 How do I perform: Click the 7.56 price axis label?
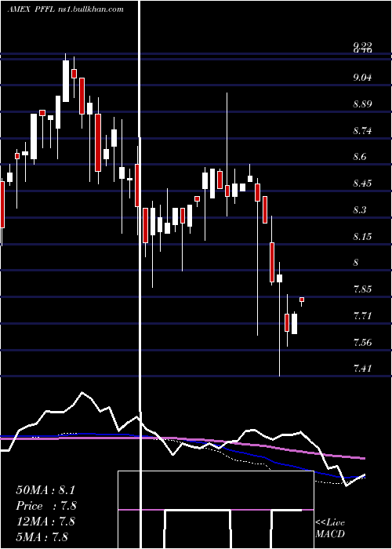coord(362,342)
